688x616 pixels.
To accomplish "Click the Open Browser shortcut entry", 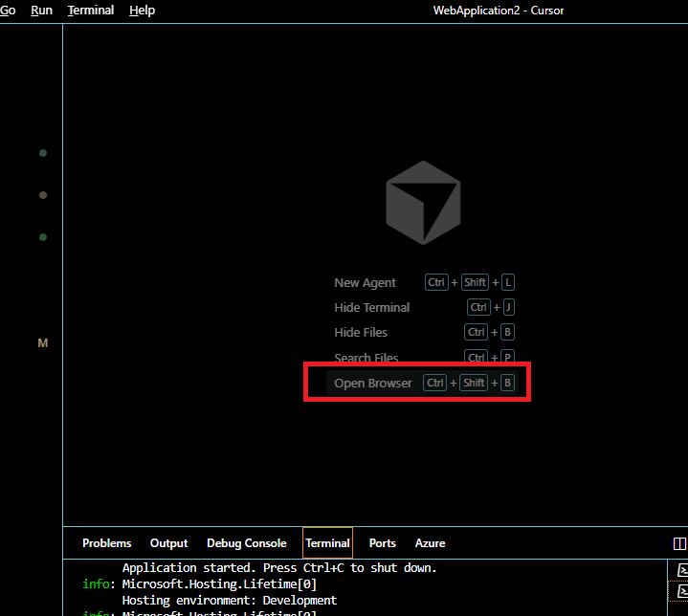I will [422, 383].
